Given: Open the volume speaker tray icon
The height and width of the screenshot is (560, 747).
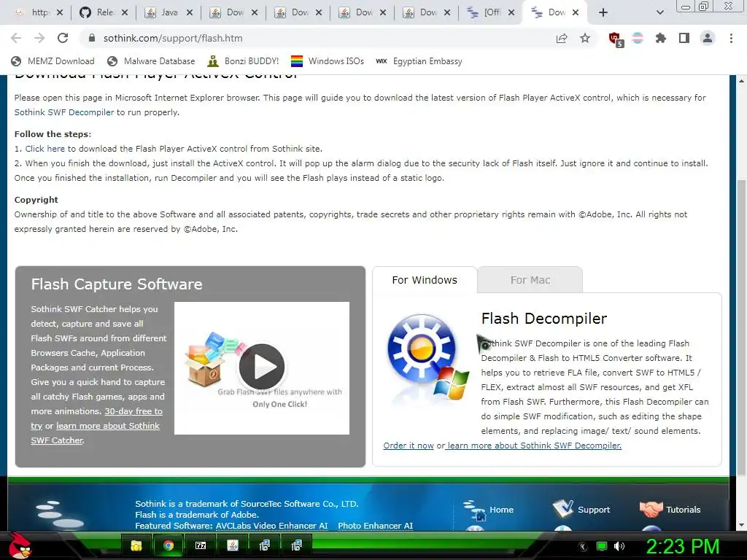Looking at the screenshot, I should pyautogui.click(x=619, y=546).
